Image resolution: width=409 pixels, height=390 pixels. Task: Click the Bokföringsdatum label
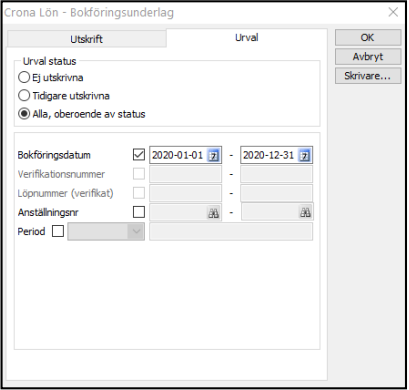pyautogui.click(x=54, y=155)
